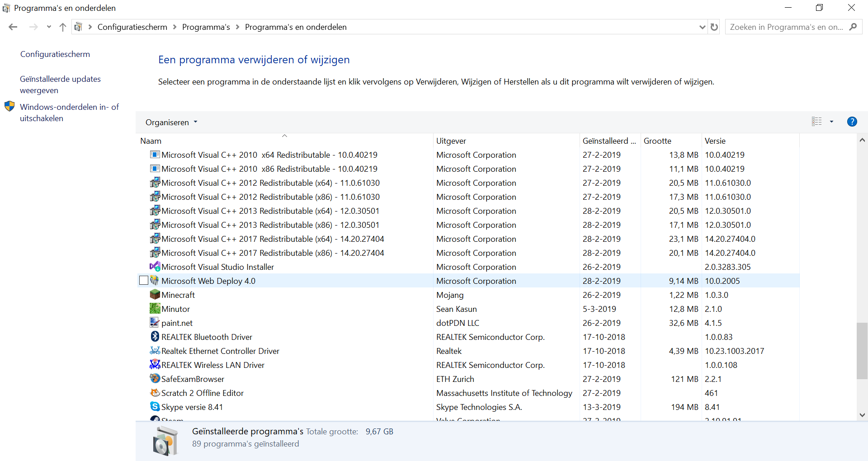The height and width of the screenshot is (461, 868).
Task: Click the REALTEK Wireless LAN Driver icon
Action: (x=155, y=365)
